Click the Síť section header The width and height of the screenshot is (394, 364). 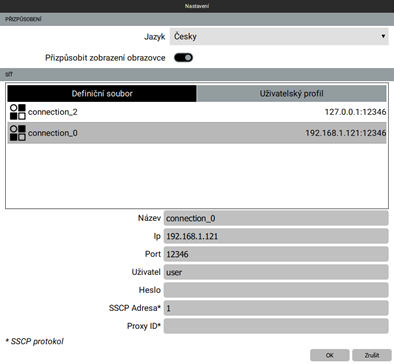point(197,74)
